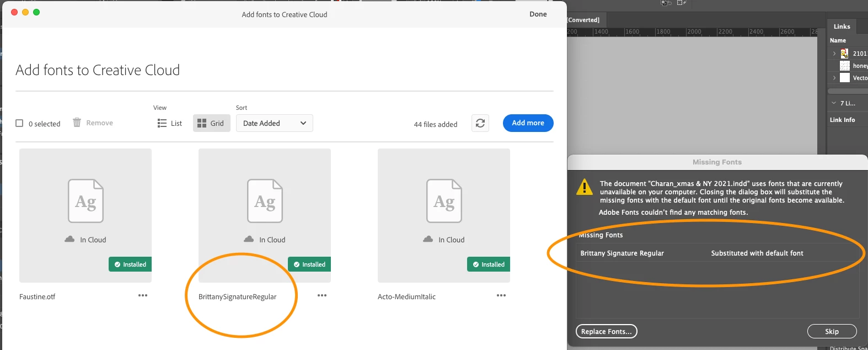Click the honey link thumbnail in Links panel
868x350 pixels.
pyautogui.click(x=844, y=66)
